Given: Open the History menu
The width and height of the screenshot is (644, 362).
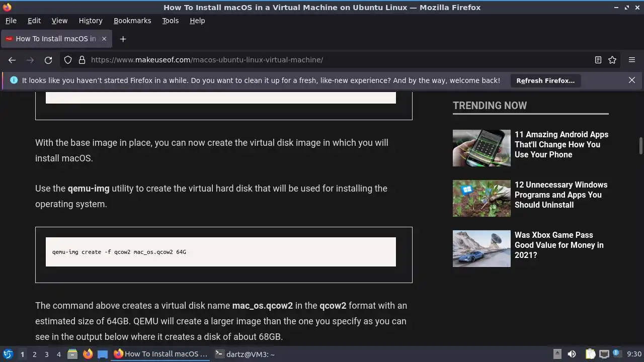Looking at the screenshot, I should coord(91,21).
